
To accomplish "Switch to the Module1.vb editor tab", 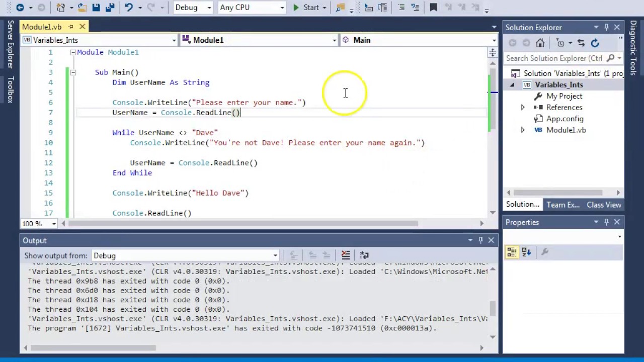I will coord(42,27).
